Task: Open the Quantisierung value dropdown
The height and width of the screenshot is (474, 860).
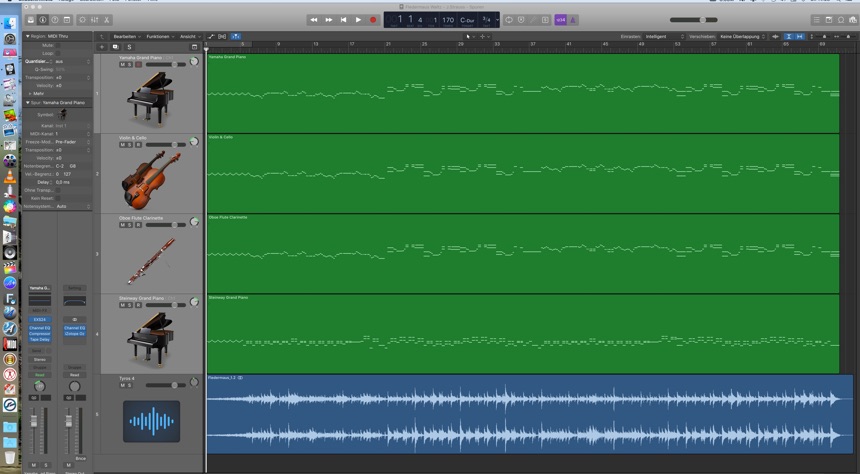Action: click(72, 61)
